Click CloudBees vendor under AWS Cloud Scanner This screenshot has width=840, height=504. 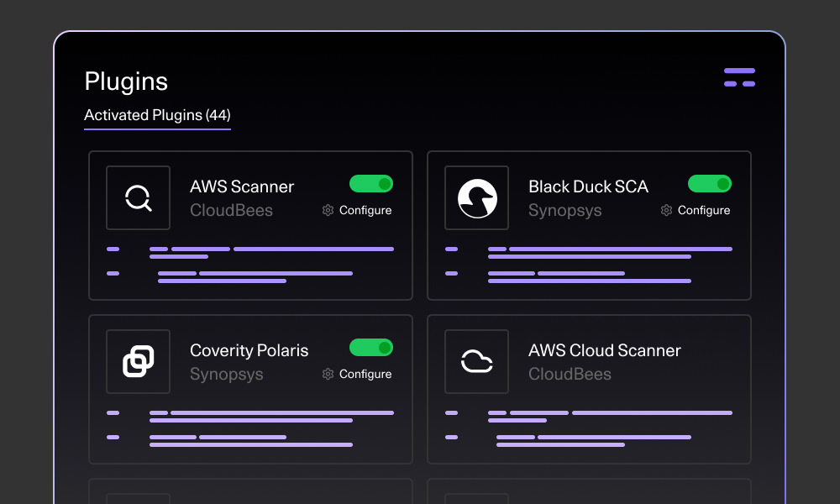[570, 374]
